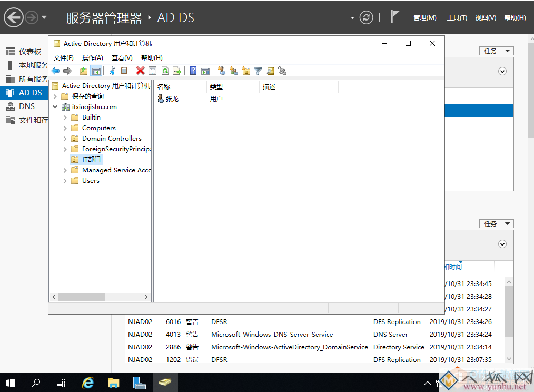Viewport: 534px width, 392px height.
Task: Open the upper 任务 dropdown
Action: (496, 51)
